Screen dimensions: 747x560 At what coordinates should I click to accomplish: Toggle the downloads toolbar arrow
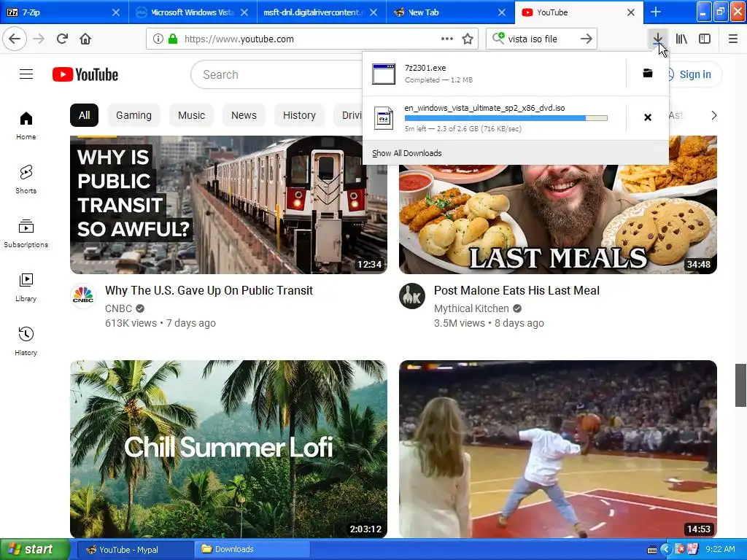657,39
